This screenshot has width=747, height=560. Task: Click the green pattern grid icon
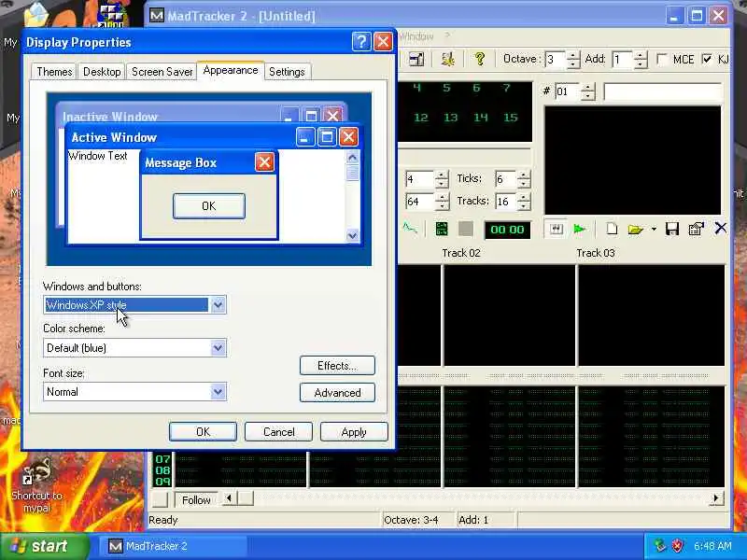(442, 229)
